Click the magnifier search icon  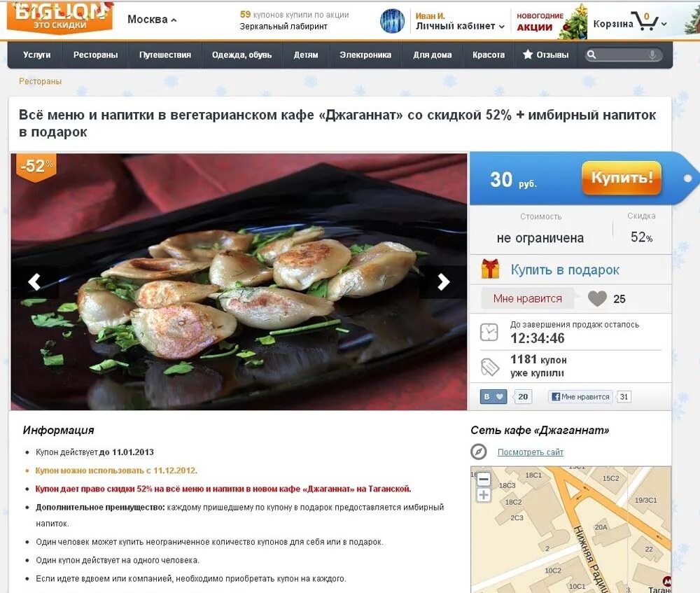point(591,55)
